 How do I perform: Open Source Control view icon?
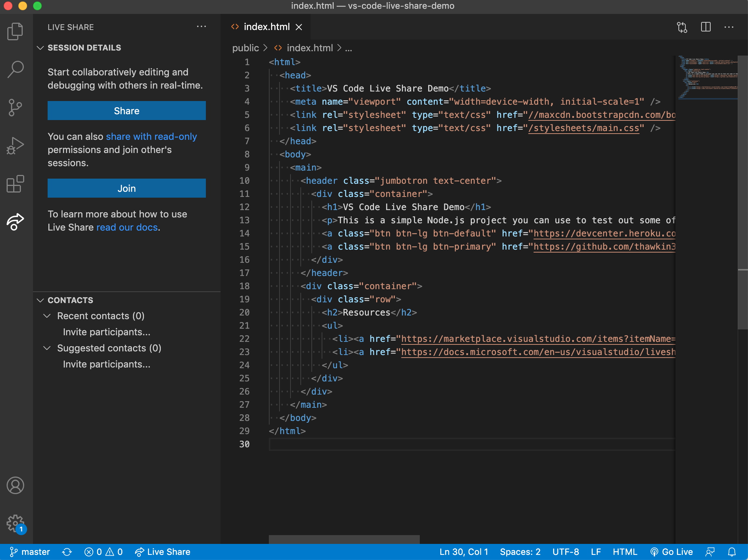15,108
